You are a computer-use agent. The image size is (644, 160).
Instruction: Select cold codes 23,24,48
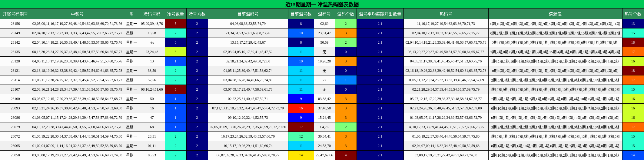(x=152, y=52)
